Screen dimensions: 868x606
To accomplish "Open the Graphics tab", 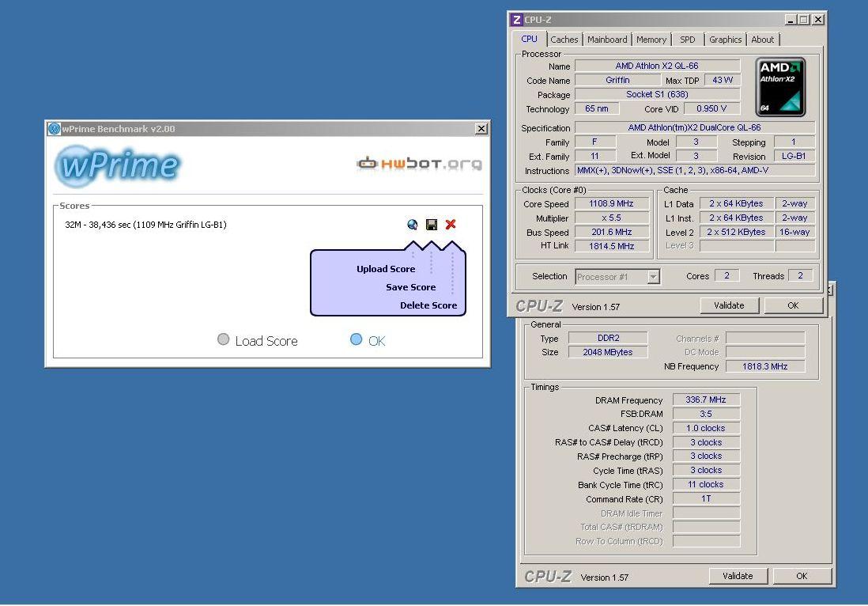I will 725,40.
